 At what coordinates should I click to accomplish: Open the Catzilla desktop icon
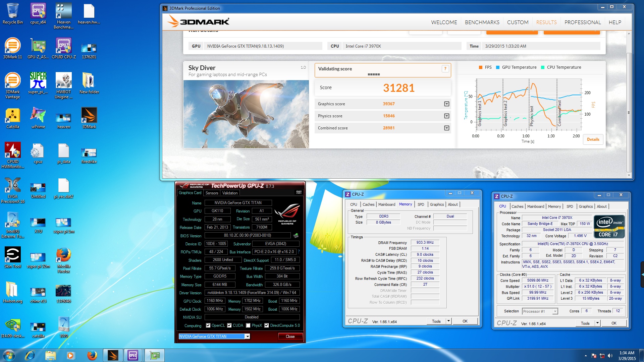[x=12, y=118]
